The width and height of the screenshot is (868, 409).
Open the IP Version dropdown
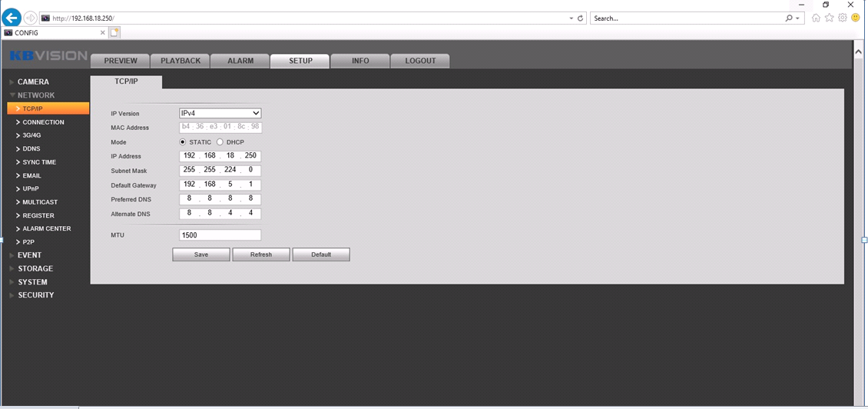point(220,114)
